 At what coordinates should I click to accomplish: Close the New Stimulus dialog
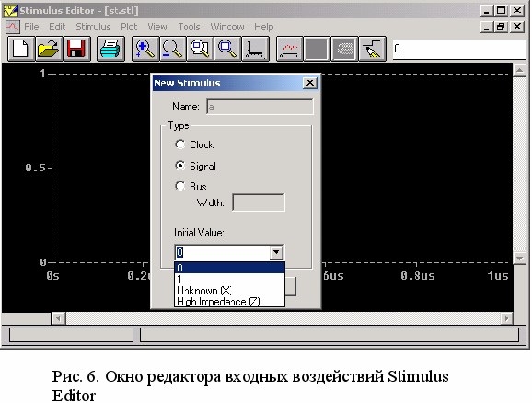pos(310,83)
